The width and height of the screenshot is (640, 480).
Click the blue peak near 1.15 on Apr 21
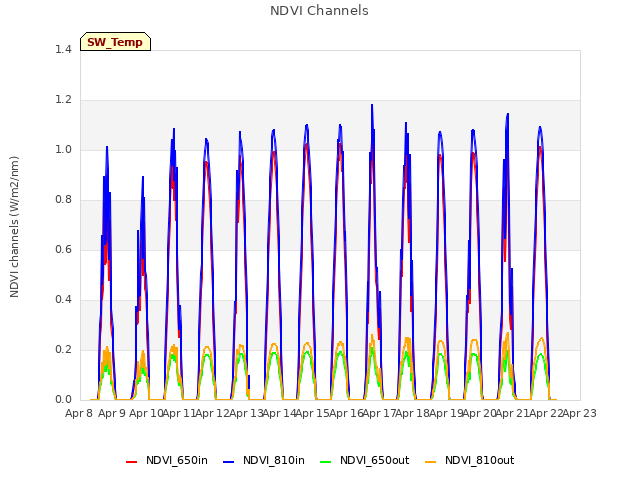click(508, 115)
